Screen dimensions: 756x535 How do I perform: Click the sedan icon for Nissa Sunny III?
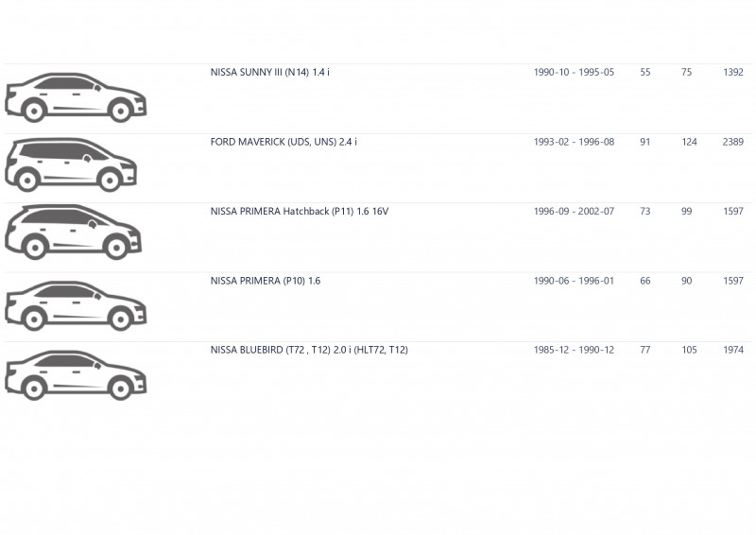(76, 97)
